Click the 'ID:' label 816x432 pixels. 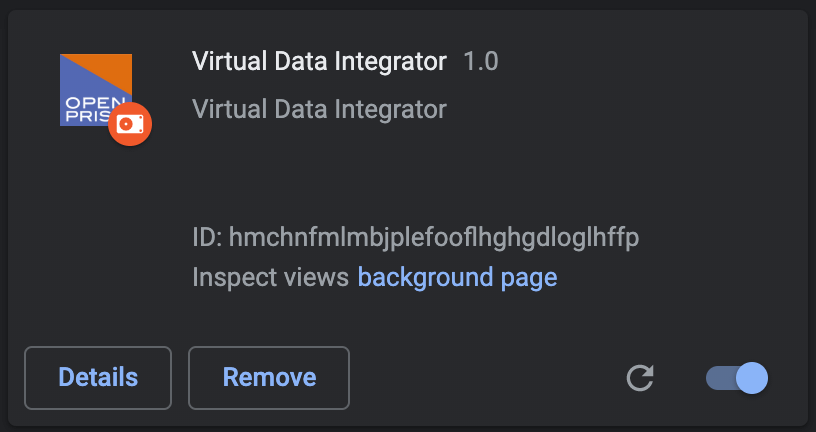(208, 237)
